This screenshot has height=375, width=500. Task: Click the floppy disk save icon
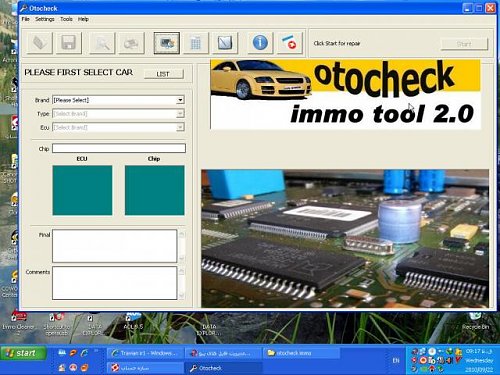[69, 43]
